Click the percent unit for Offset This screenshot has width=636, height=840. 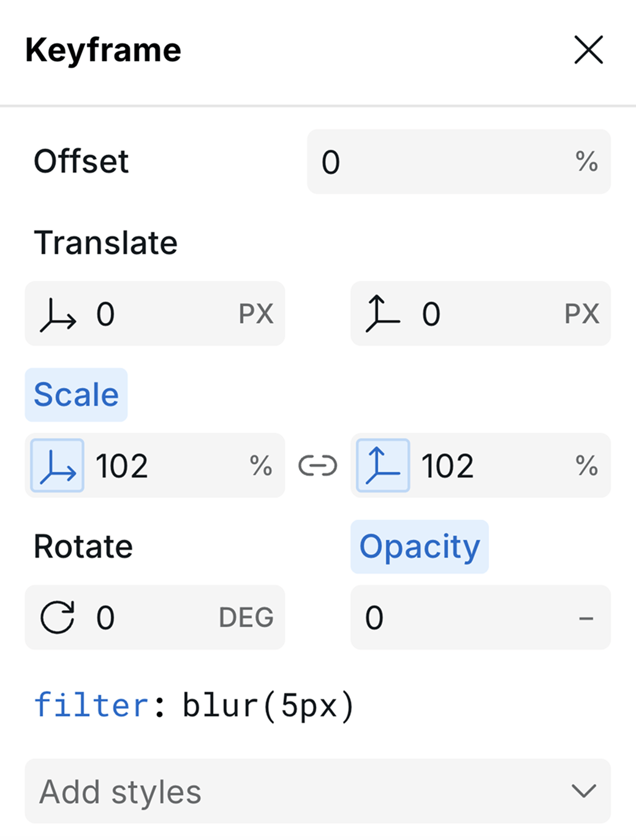[588, 162]
